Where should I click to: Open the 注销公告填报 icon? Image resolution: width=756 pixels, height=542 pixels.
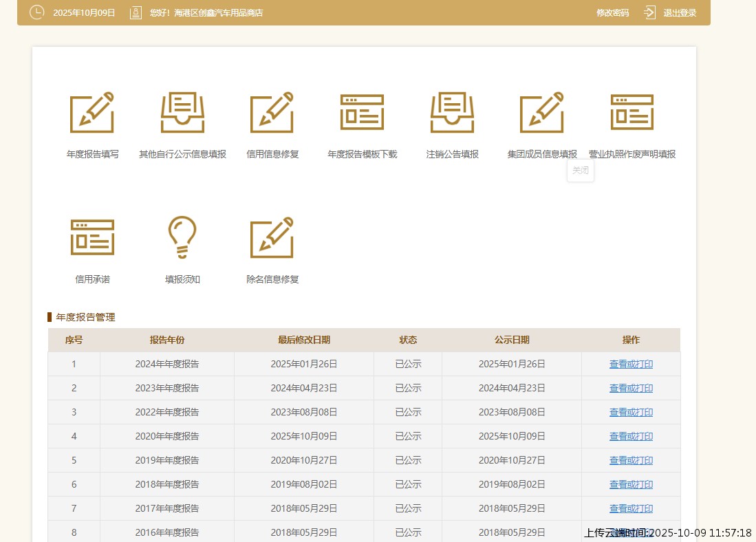[452, 112]
